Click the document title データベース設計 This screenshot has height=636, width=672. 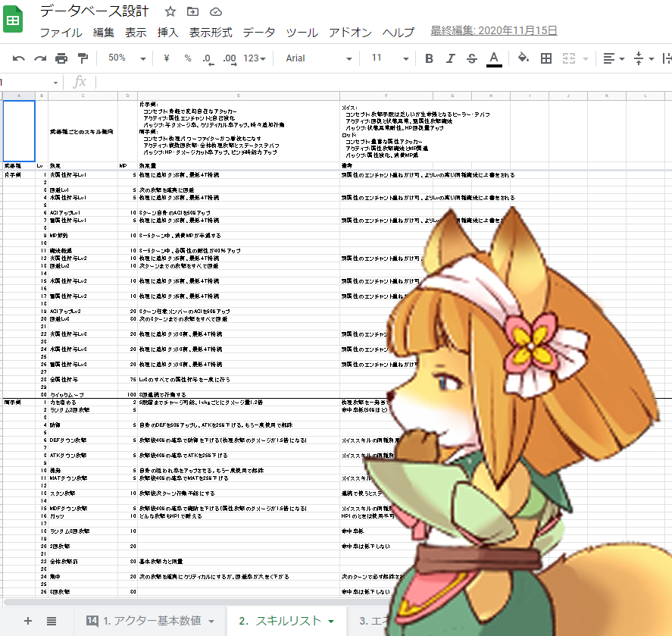click(94, 11)
